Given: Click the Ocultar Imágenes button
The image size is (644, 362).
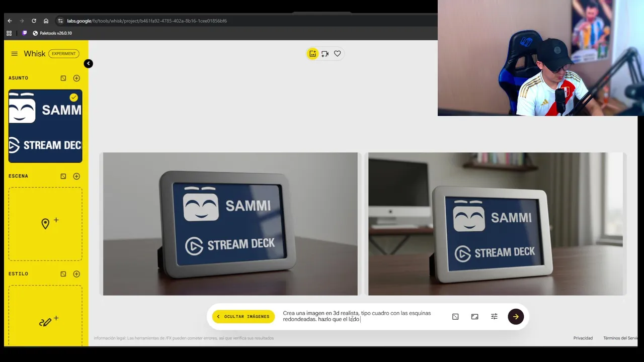Looking at the screenshot, I should [244, 316].
